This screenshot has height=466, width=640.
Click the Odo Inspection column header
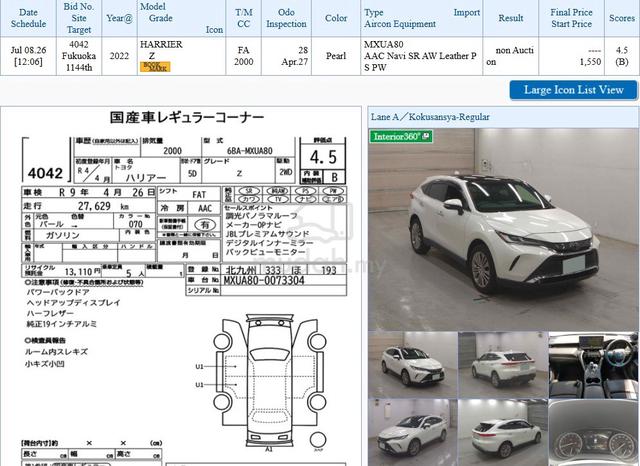click(286, 18)
